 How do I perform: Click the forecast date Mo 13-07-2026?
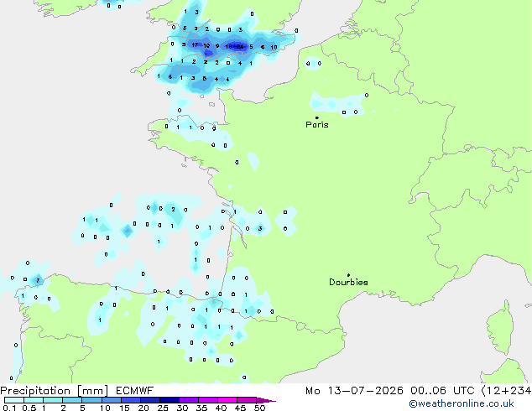(354, 391)
